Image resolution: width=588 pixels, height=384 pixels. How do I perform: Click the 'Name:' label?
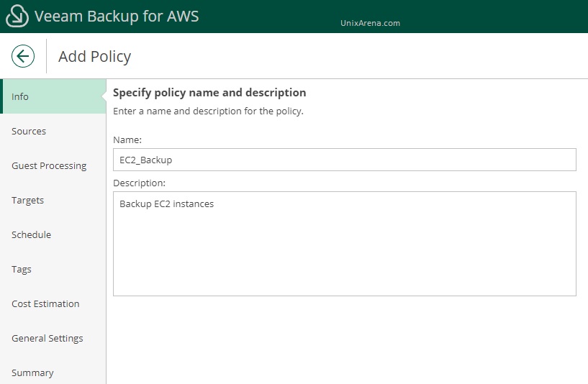127,140
